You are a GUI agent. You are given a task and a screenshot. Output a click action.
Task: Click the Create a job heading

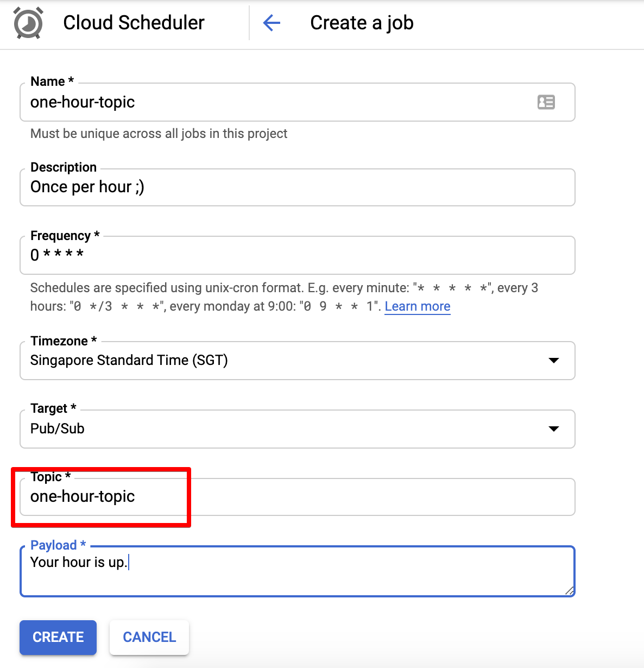(362, 23)
